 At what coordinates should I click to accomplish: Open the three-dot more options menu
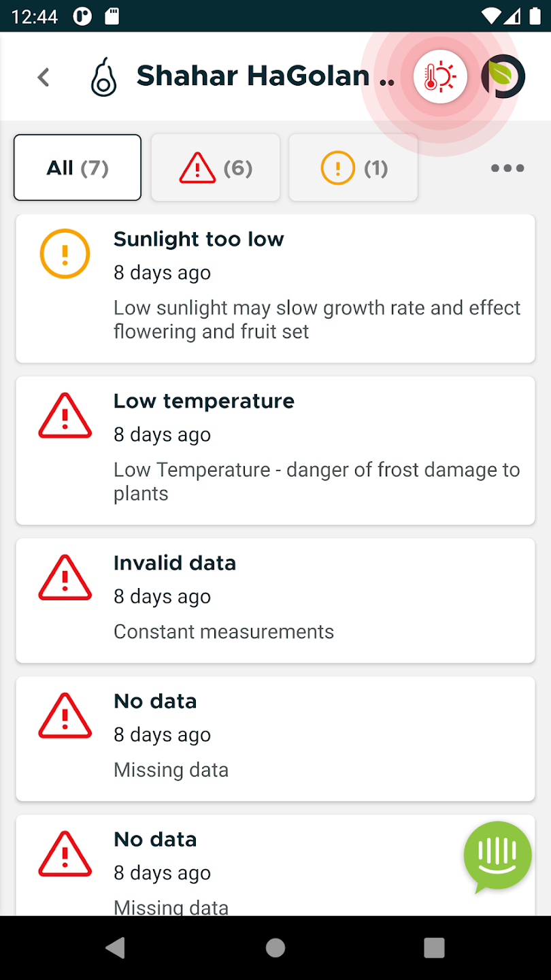[507, 168]
